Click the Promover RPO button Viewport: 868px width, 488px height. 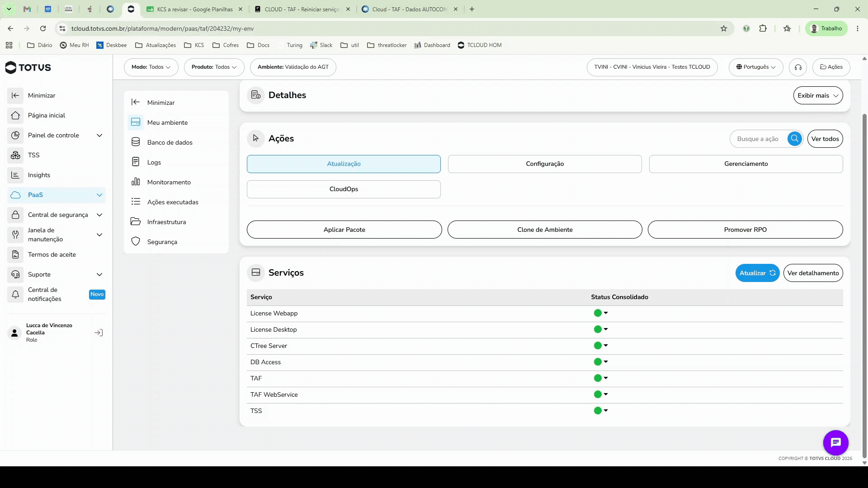coord(745,230)
